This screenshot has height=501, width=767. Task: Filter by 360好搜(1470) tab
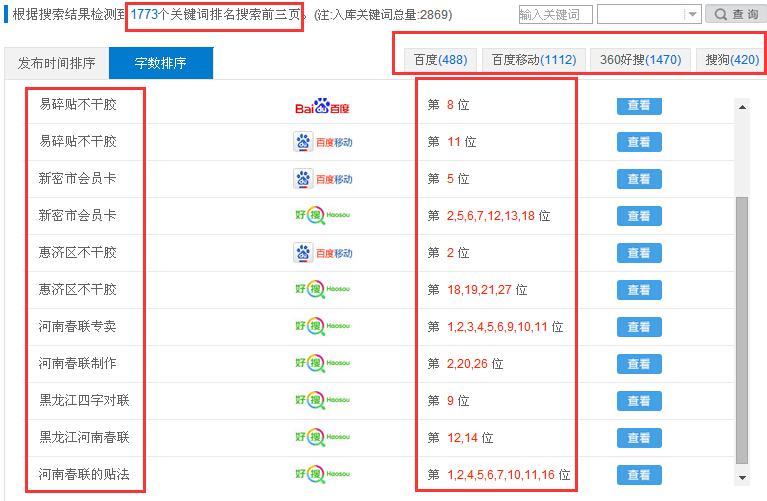(640, 60)
